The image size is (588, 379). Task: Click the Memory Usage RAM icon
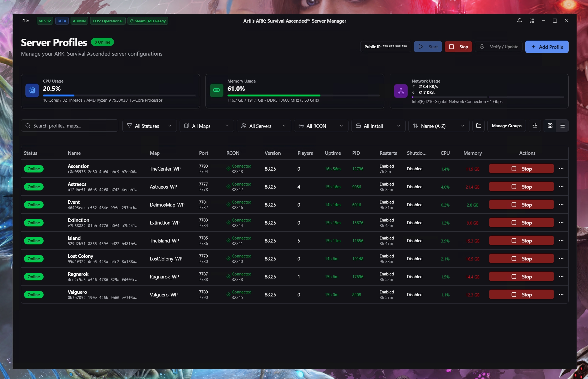(x=216, y=90)
